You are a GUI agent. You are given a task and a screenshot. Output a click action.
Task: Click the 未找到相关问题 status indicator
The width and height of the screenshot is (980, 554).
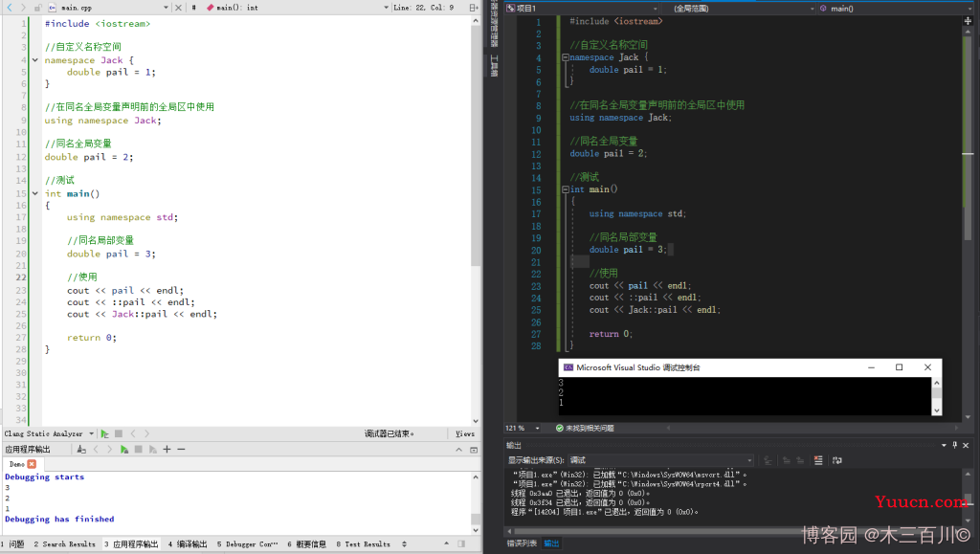pyautogui.click(x=585, y=428)
